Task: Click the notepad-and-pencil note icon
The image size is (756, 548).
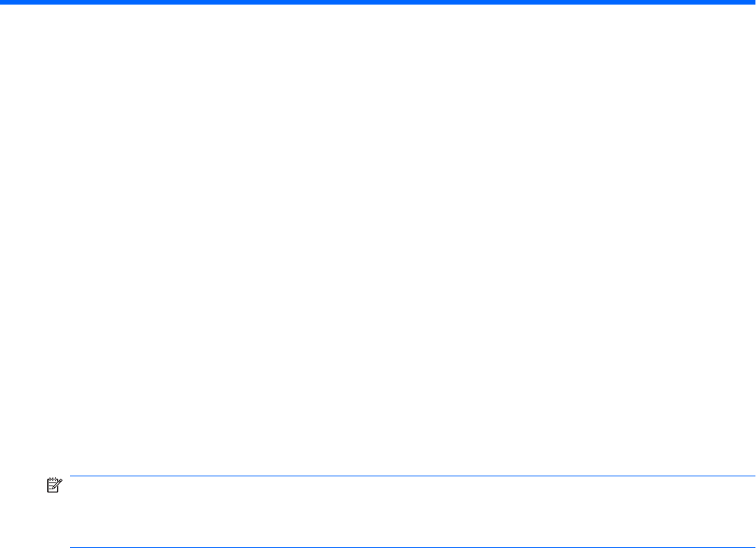Action: (54, 486)
